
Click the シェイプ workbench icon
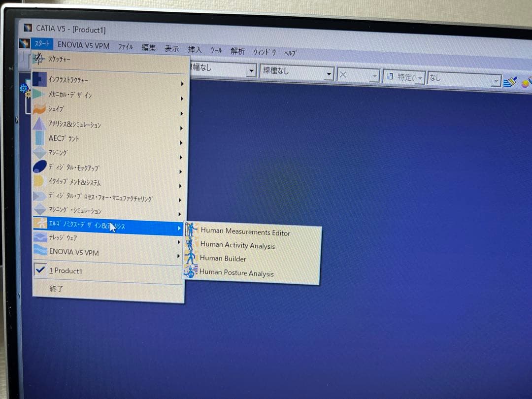point(39,108)
